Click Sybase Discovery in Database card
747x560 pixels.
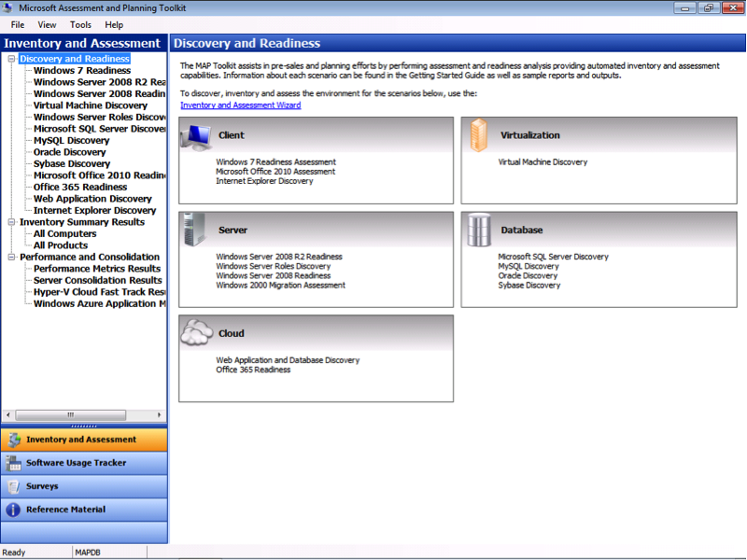(529, 286)
